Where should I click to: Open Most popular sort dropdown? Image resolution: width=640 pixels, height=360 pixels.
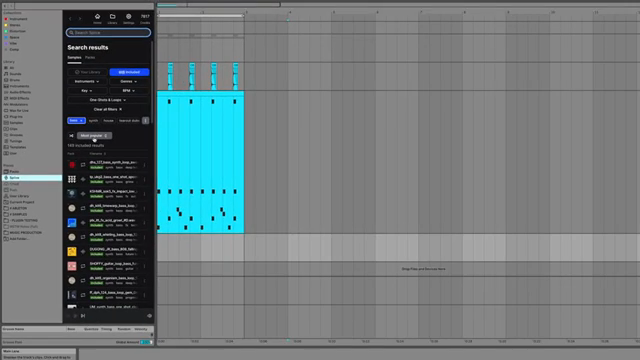[x=94, y=136]
